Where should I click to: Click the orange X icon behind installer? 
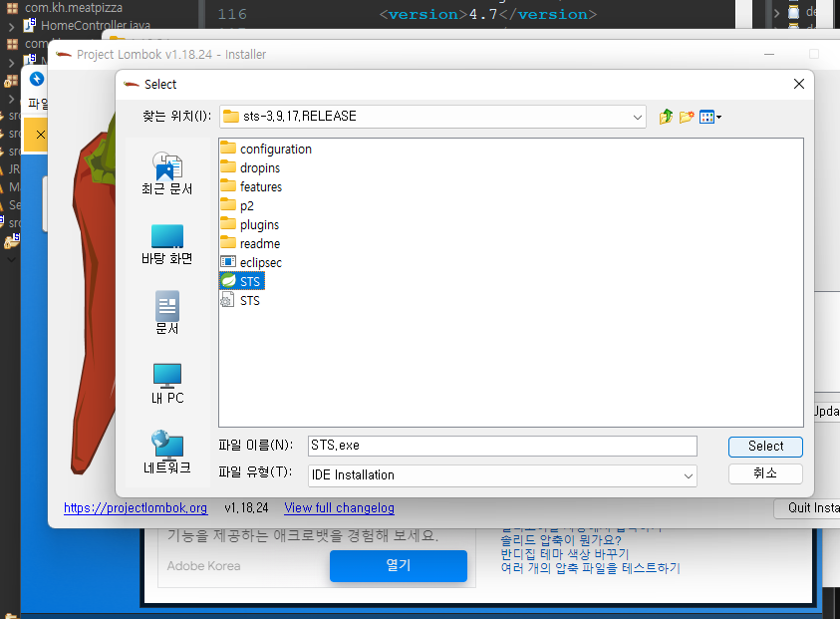40,134
